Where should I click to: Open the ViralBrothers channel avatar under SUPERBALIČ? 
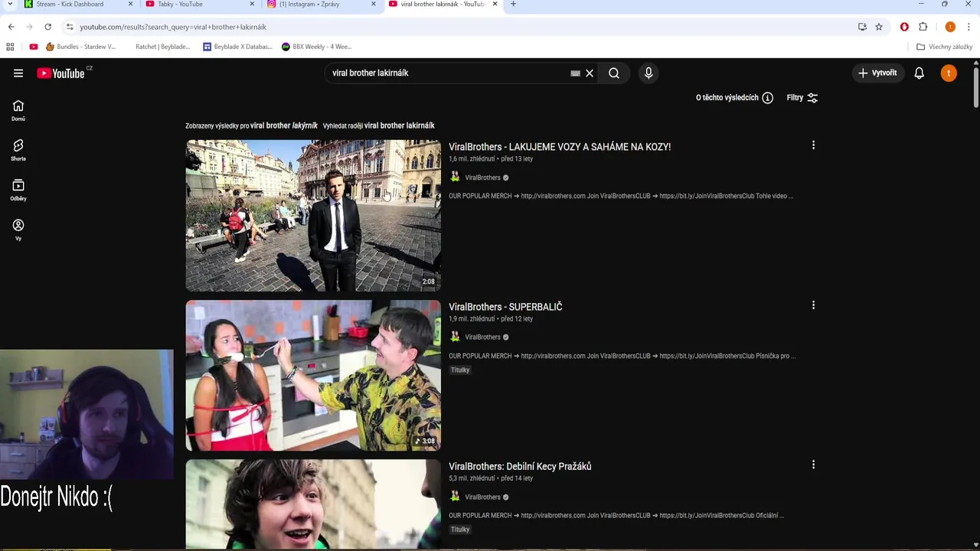tap(455, 337)
